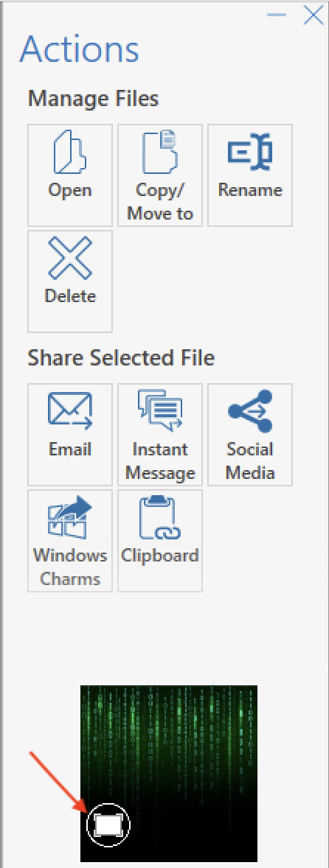
Task: Click the Social Media share icon
Action: pyautogui.click(x=250, y=410)
